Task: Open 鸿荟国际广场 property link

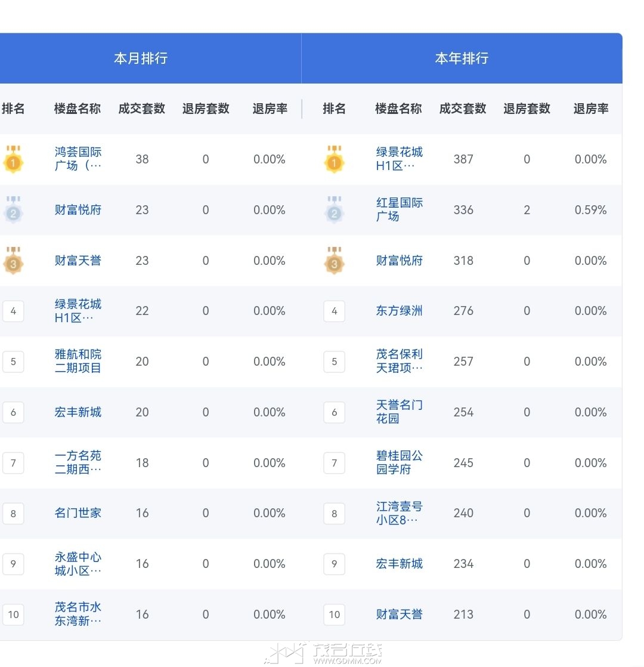Action: 78,159
